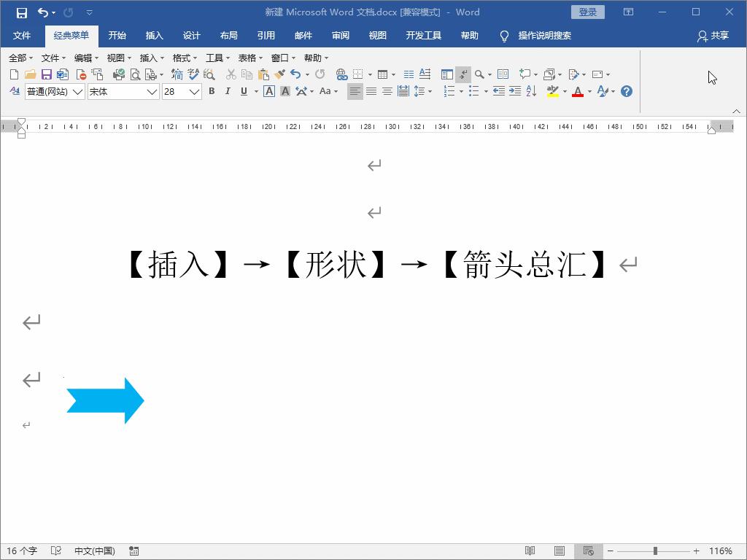747x560 pixels.
Task: Insert a hyperlink with the globe icon
Action: [340, 74]
